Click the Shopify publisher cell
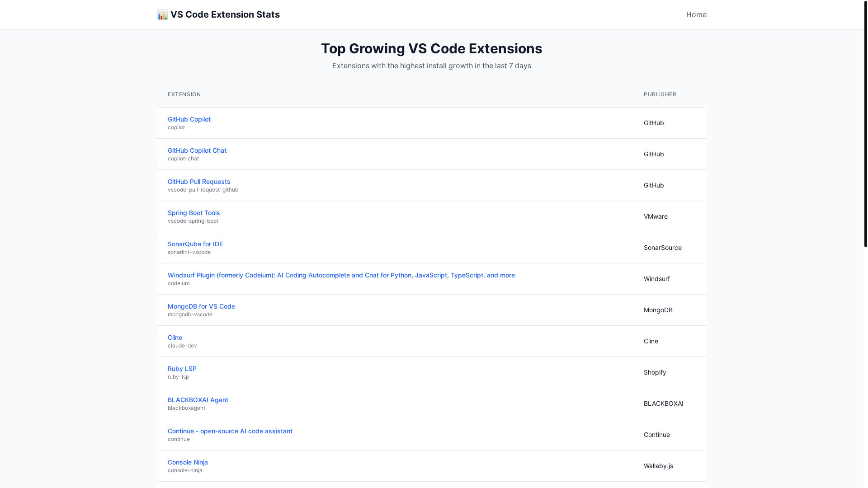868x488 pixels. click(655, 372)
